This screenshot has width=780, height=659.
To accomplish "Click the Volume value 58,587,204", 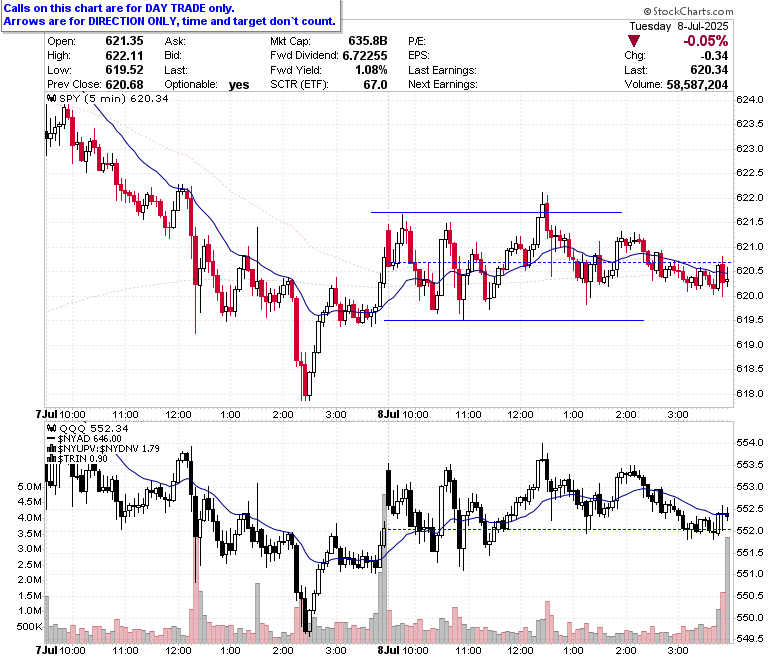I will (x=697, y=85).
